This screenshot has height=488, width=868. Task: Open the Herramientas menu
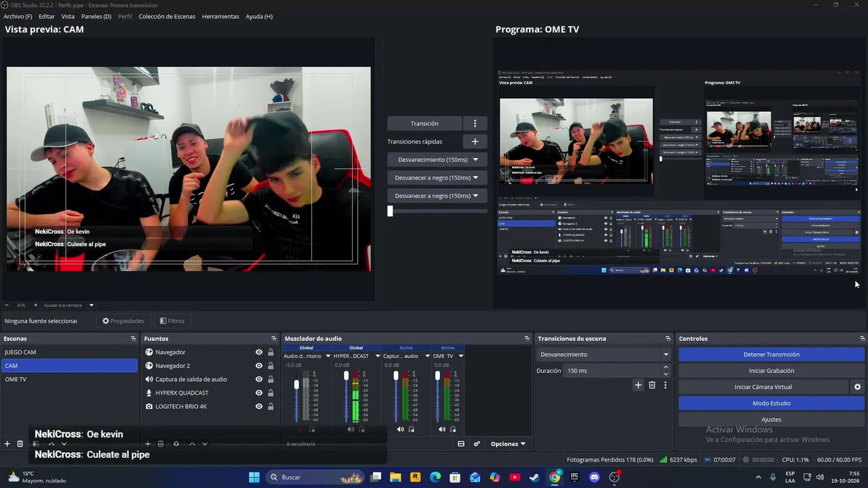click(220, 16)
